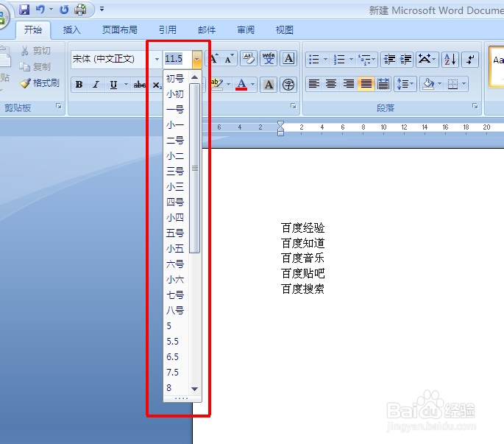Screen dimensions: 504x444
Task: Apply a numbered list
Action: click(339, 59)
